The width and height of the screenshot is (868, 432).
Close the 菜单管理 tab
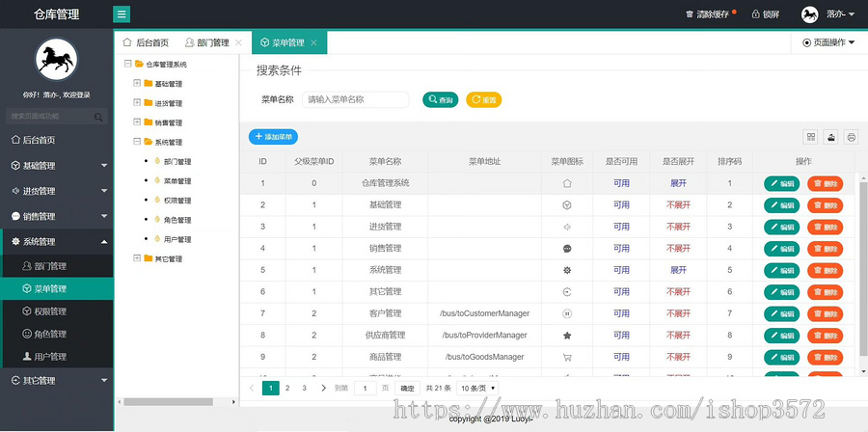coord(313,42)
